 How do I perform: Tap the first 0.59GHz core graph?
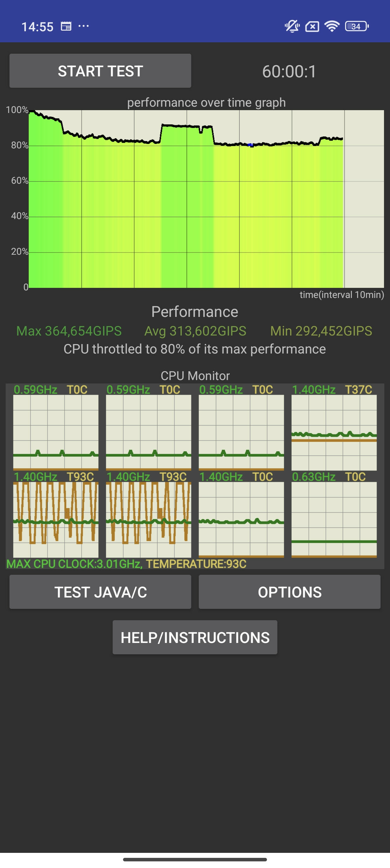click(56, 432)
